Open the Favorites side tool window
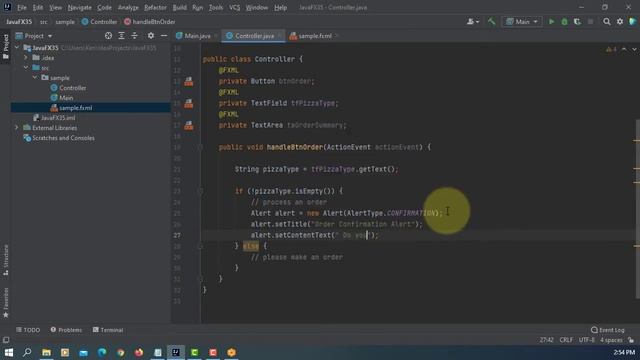Image resolution: width=640 pixels, height=360 pixels. [x=5, y=303]
